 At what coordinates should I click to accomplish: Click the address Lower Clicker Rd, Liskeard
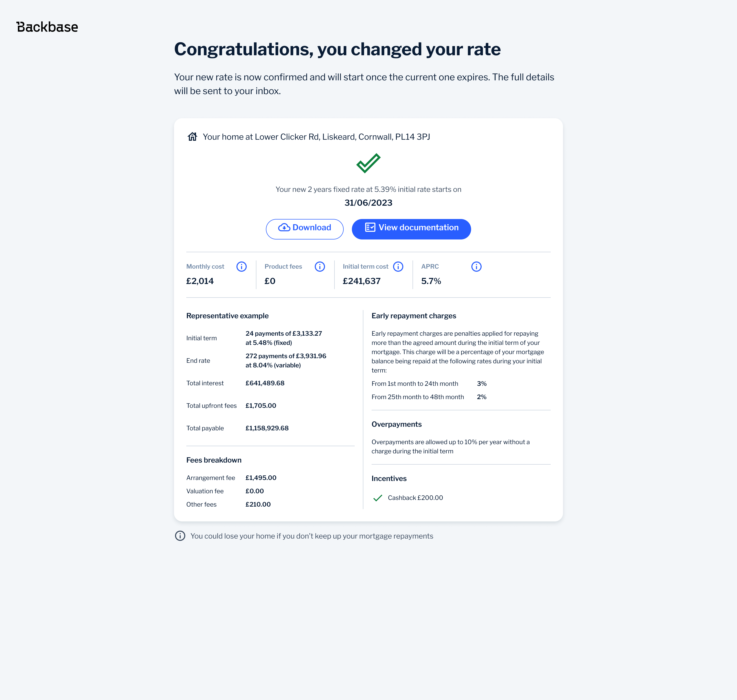[x=317, y=137]
